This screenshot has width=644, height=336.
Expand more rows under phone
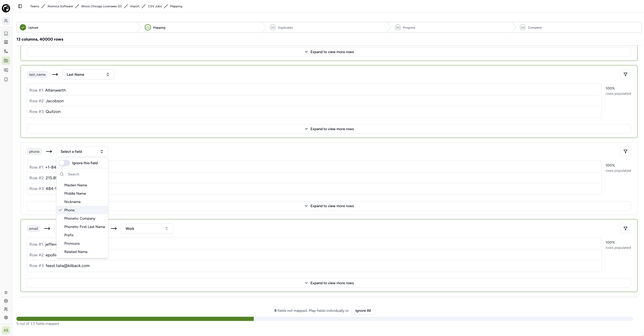(329, 206)
